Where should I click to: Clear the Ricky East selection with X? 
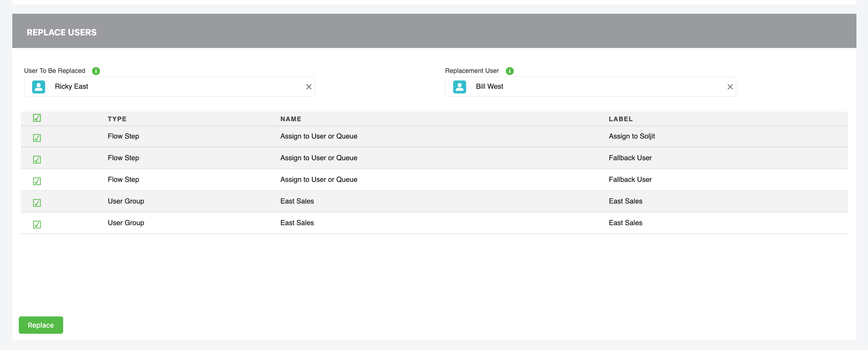[x=309, y=87]
